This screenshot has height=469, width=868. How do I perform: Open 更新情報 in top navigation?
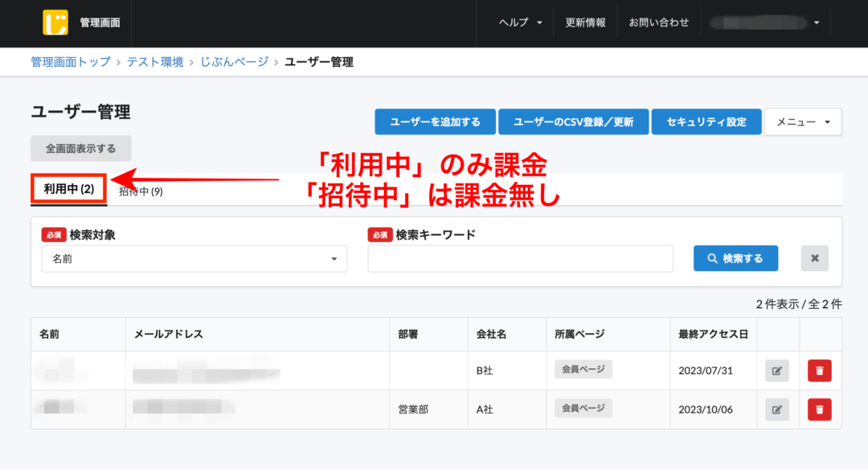tap(585, 23)
